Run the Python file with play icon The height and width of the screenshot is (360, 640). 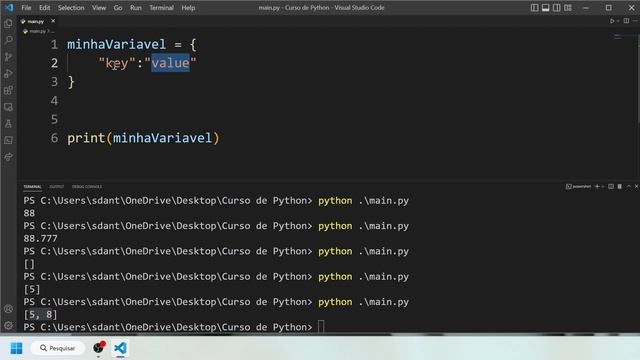[x=612, y=21]
